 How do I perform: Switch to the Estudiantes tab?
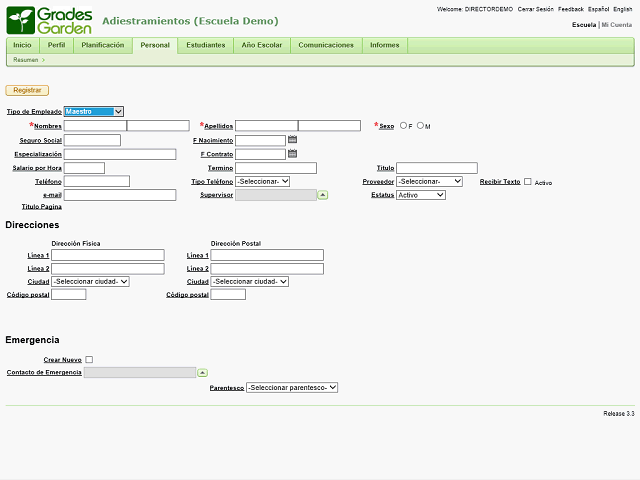pos(206,45)
